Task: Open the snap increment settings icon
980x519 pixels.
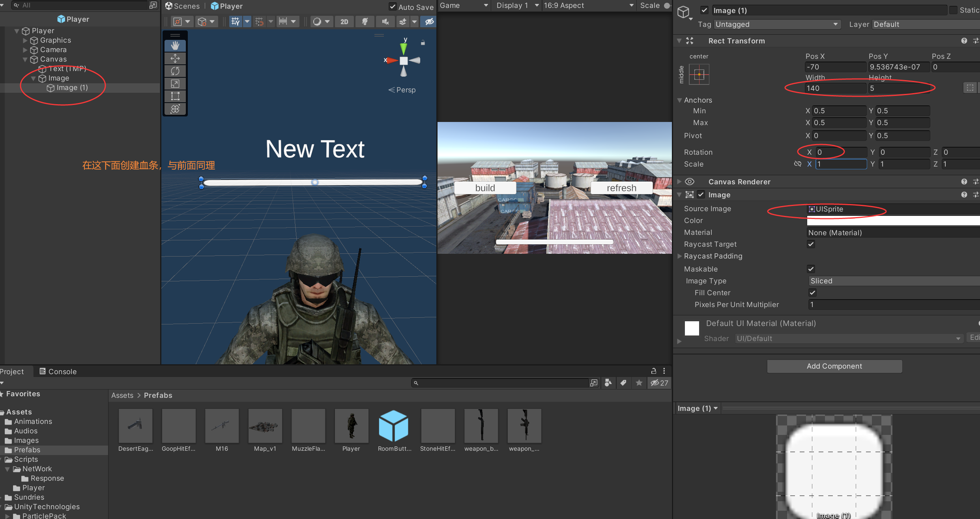Action: [x=283, y=21]
